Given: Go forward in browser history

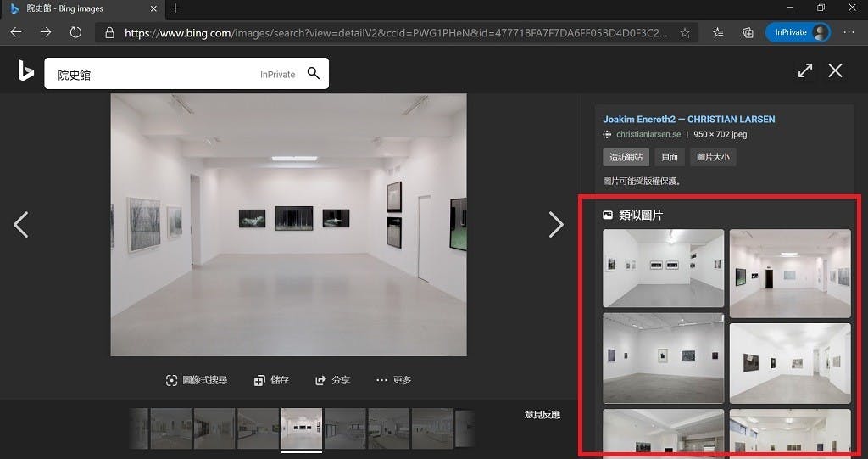Looking at the screenshot, I should click(x=46, y=33).
